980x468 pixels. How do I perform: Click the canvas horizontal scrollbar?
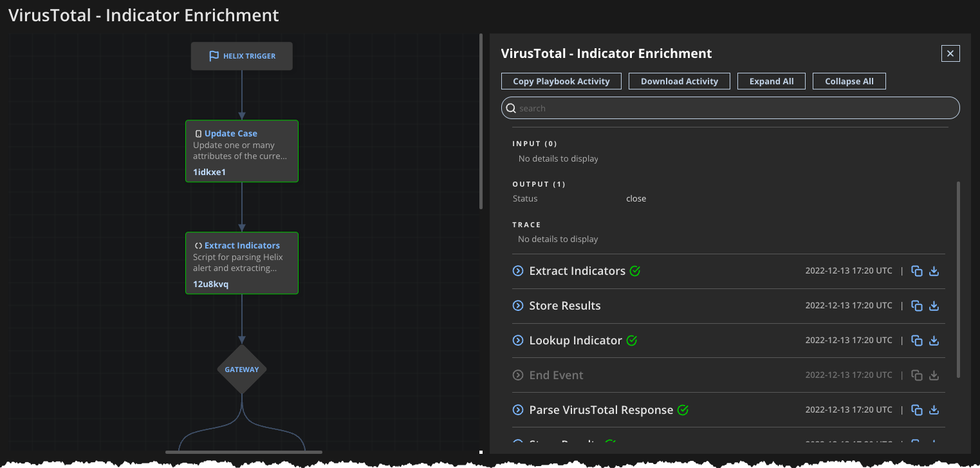pyautogui.click(x=244, y=452)
